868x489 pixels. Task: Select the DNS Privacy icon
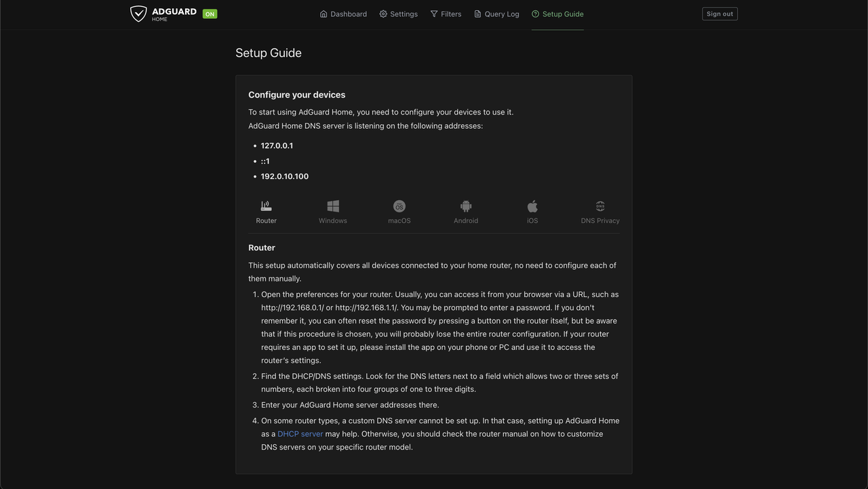[600, 206]
